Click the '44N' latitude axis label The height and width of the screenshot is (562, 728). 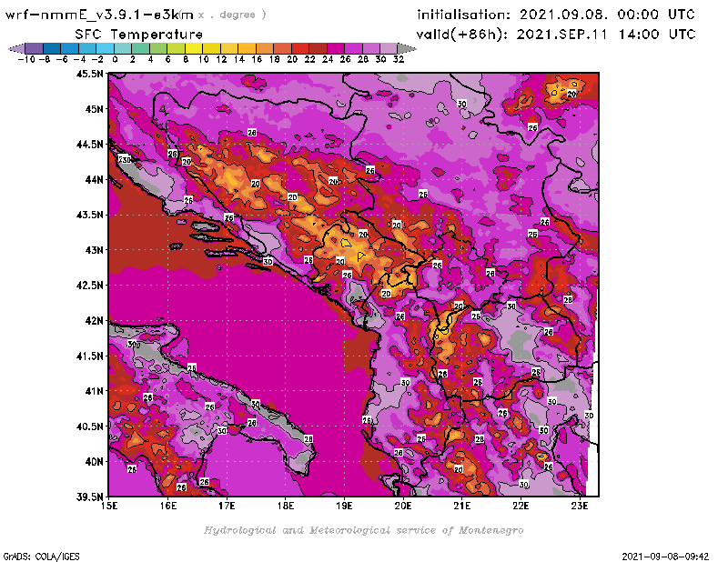tap(95, 179)
